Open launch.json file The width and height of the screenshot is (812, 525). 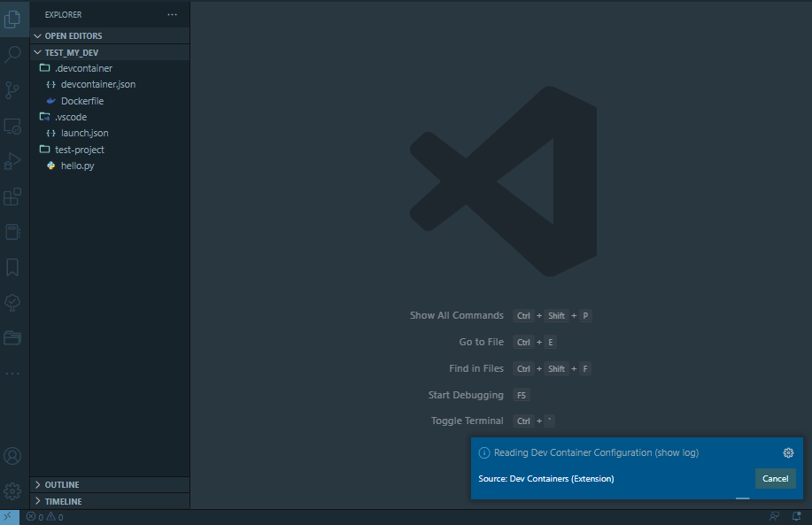pyautogui.click(x=110, y=133)
